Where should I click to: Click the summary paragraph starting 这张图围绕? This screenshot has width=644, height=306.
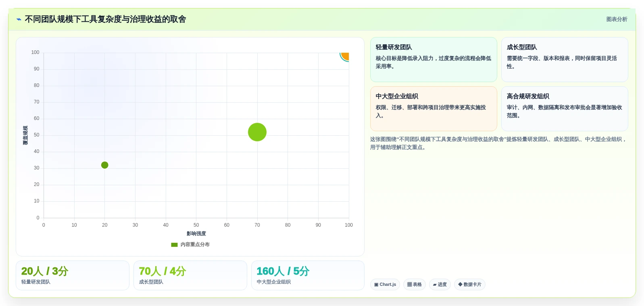click(499, 143)
